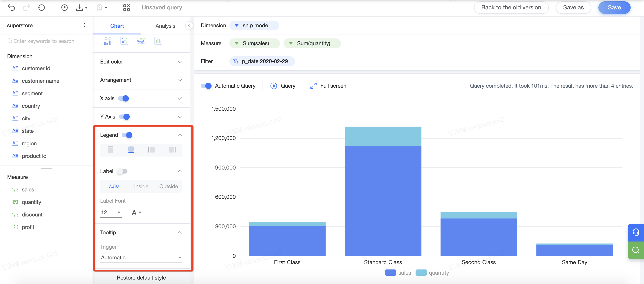The height and width of the screenshot is (284, 644).
Task: Open superstore three-dot more menu
Action: [x=85, y=25]
